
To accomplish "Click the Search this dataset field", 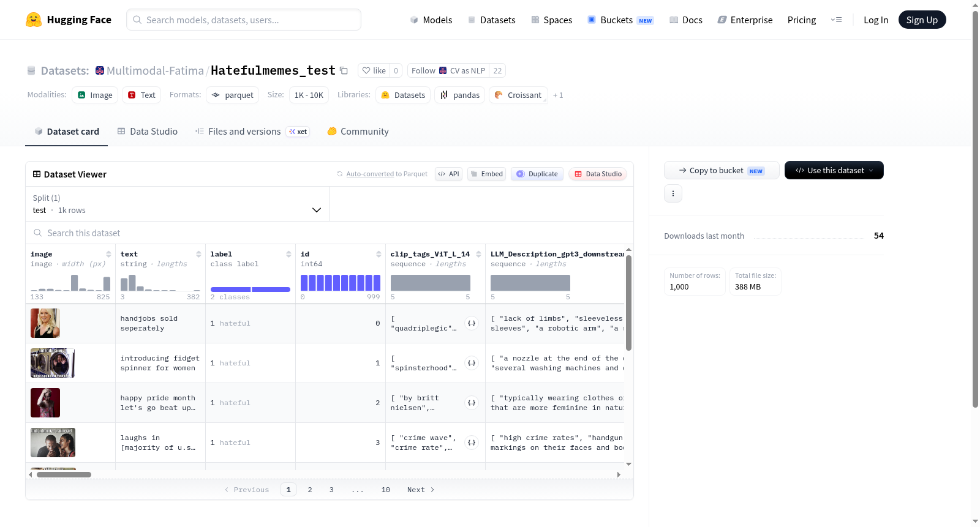I will [330, 233].
